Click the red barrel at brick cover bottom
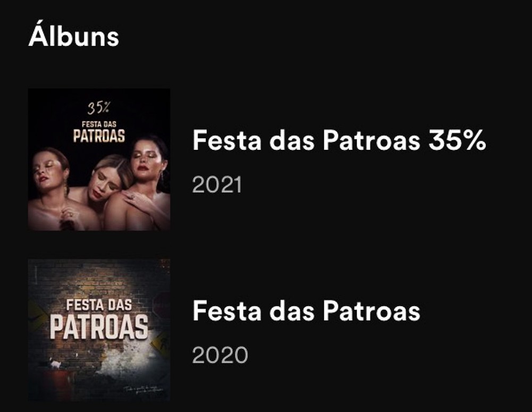Screen dimensions: 532x412 pos(59,385)
